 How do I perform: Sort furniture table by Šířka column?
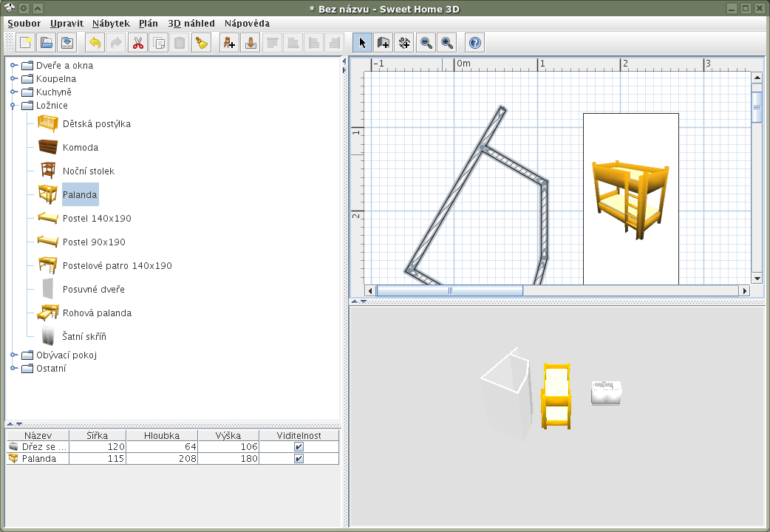click(x=98, y=435)
